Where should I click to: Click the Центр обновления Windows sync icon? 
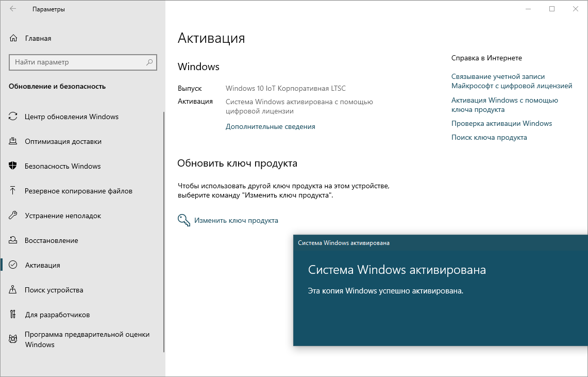(13, 117)
